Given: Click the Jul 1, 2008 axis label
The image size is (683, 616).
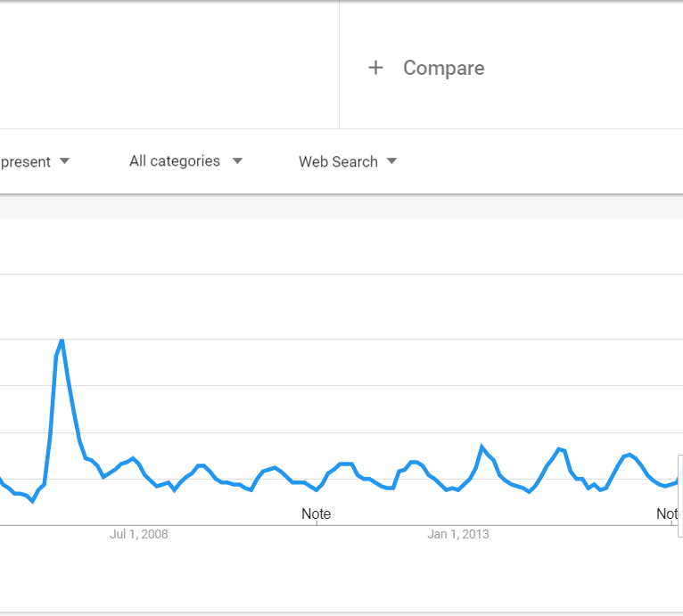Looking at the screenshot, I should tap(138, 534).
